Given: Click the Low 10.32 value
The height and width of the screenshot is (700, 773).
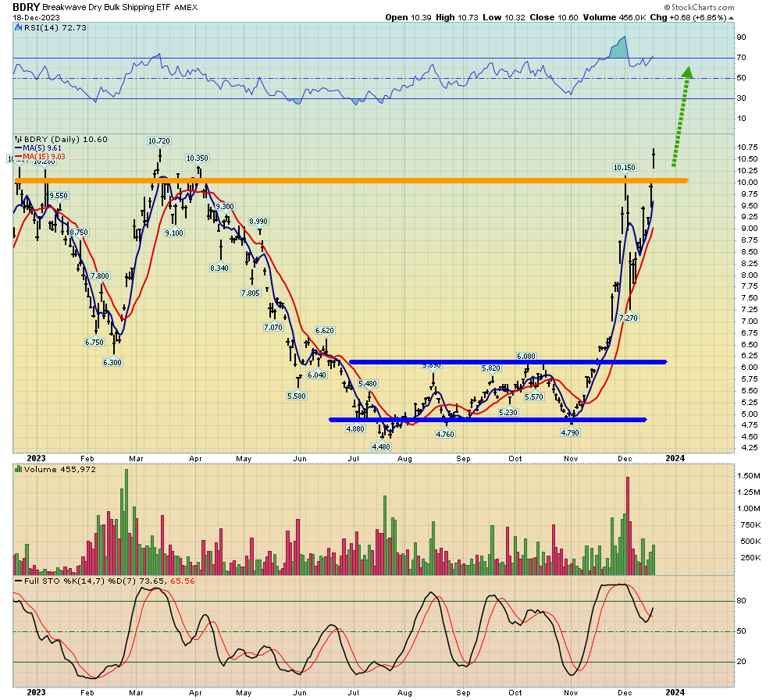Looking at the screenshot, I should [504, 18].
